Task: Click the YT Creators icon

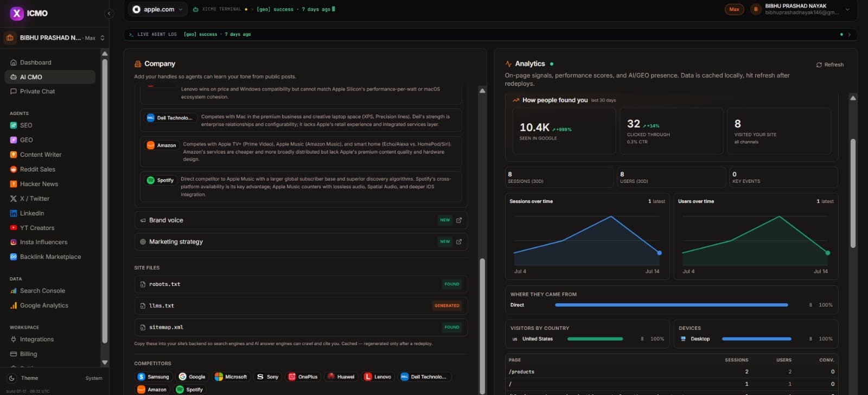Action: pos(14,228)
